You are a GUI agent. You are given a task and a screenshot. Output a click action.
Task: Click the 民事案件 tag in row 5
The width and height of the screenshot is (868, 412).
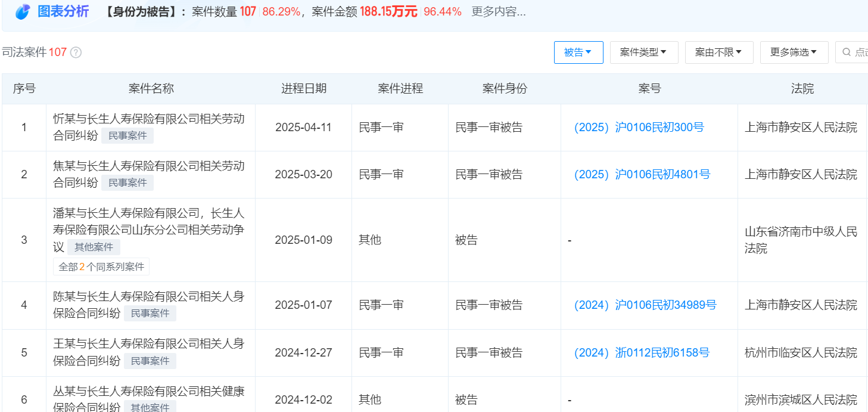pyautogui.click(x=150, y=361)
